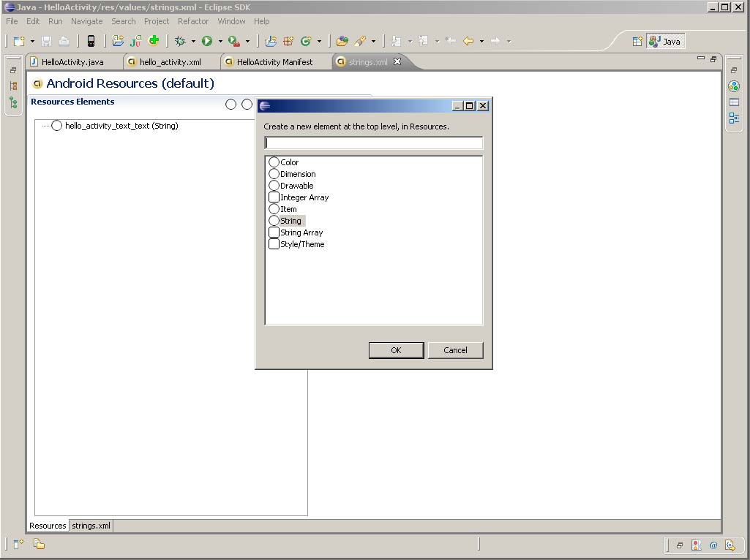Click the Save disk icon
Image resolution: width=750 pixels, height=560 pixels.
[x=46, y=41]
